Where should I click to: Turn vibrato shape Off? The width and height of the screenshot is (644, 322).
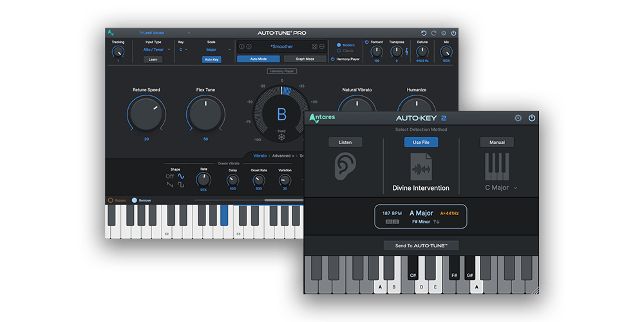(169, 176)
